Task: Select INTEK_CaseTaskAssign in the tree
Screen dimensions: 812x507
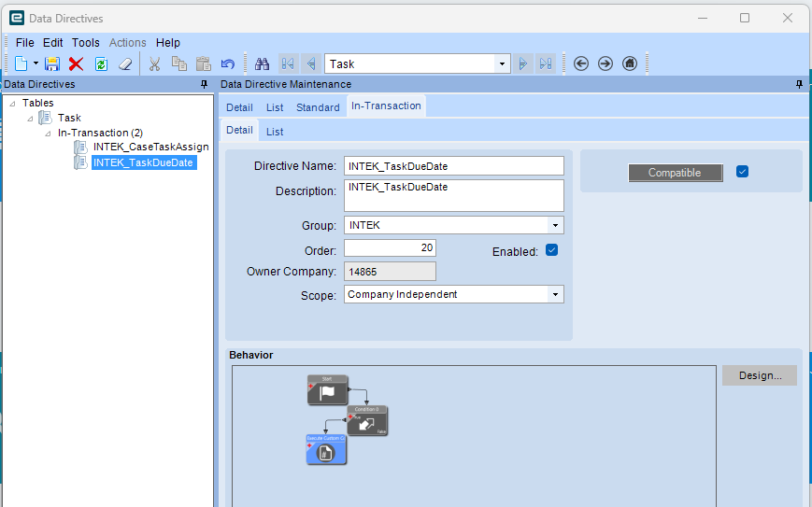Action: click(x=150, y=148)
